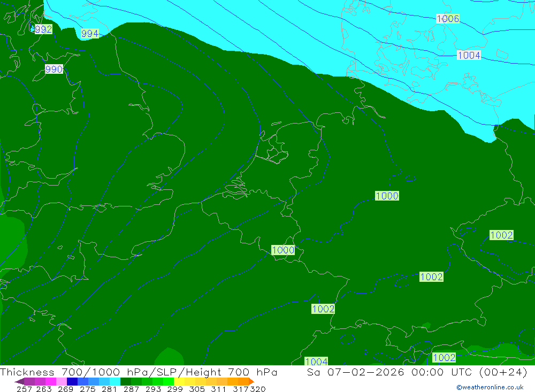Open the weatheronline.co.uk copyright link
This screenshot has height=392, width=535.
[x=490, y=387]
